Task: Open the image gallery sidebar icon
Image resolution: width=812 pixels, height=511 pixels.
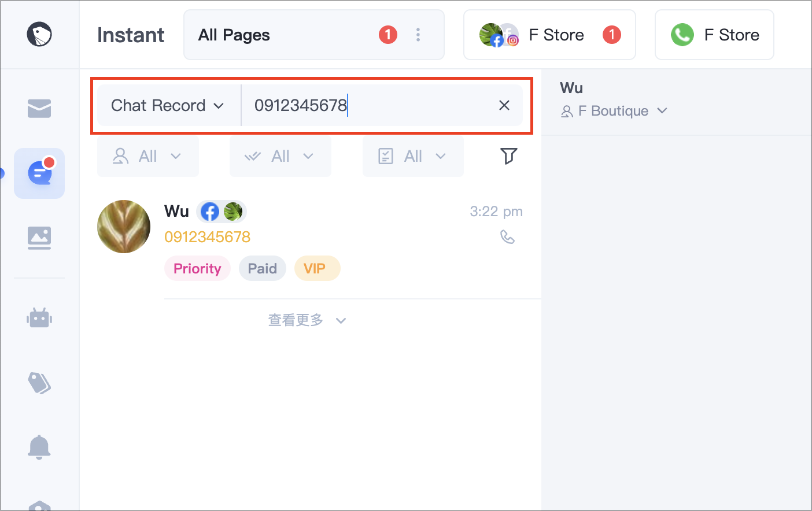Action: [39, 238]
